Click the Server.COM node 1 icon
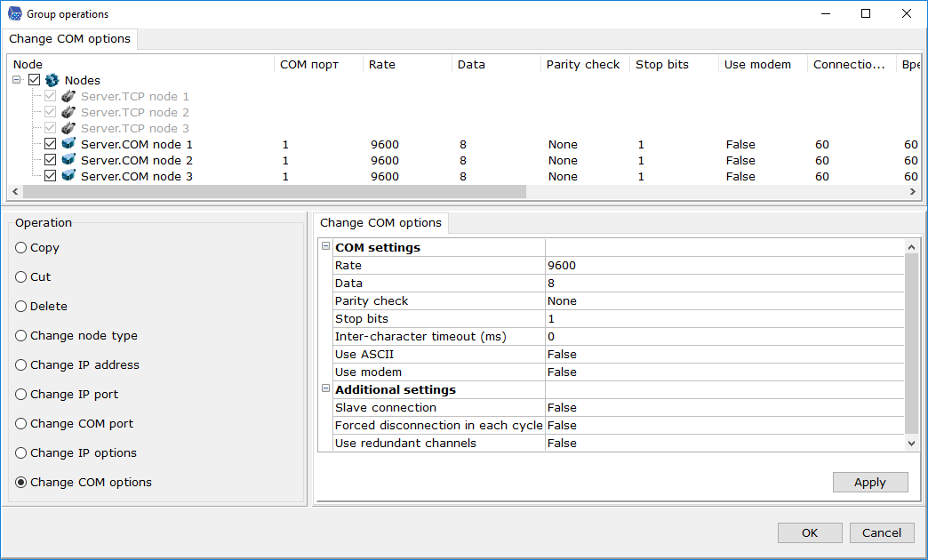This screenshot has height=560, width=928. [x=68, y=144]
